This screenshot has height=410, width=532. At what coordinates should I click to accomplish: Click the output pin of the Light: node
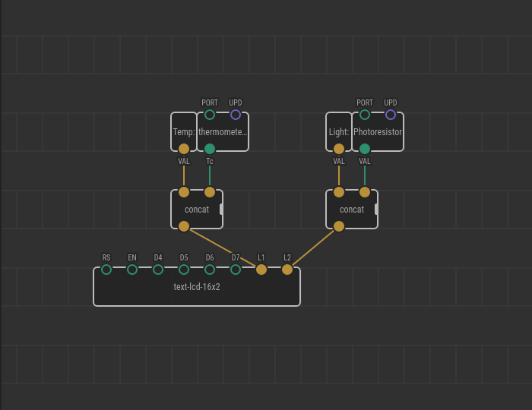(339, 149)
